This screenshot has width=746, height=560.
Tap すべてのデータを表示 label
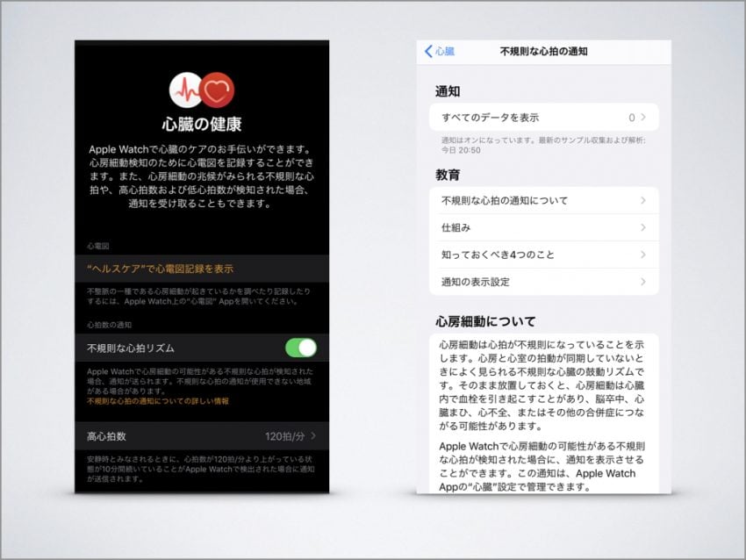click(490, 118)
